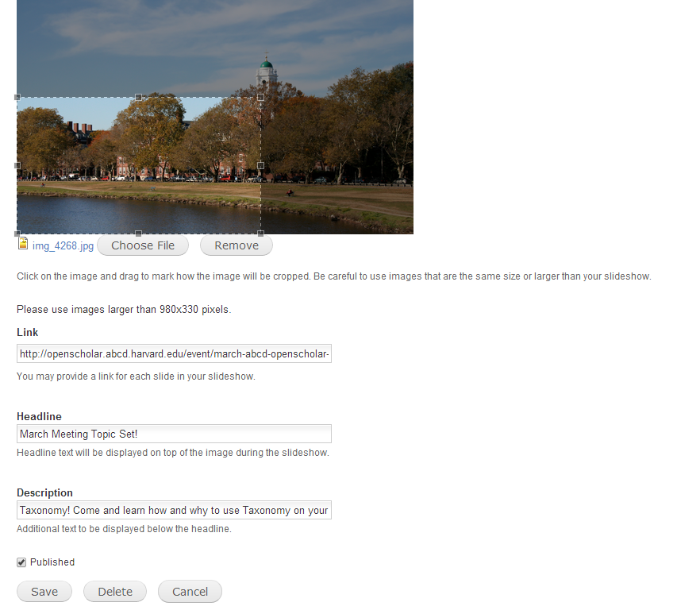Save the slideshow slide
Viewport: 700px width, 610px height.
click(x=44, y=591)
